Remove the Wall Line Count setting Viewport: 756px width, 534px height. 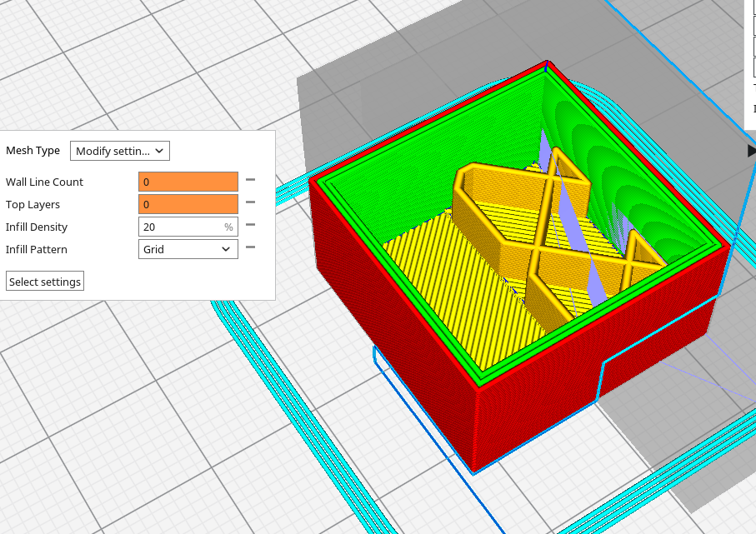point(250,180)
